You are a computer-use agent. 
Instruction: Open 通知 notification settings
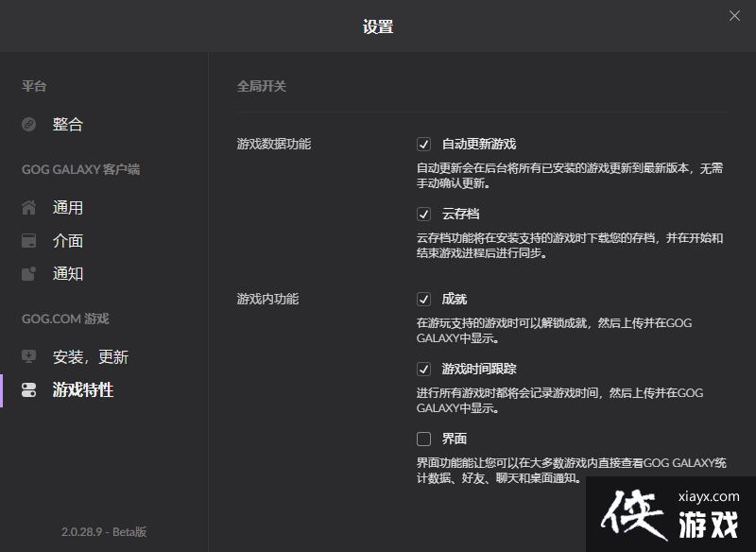[x=68, y=273]
